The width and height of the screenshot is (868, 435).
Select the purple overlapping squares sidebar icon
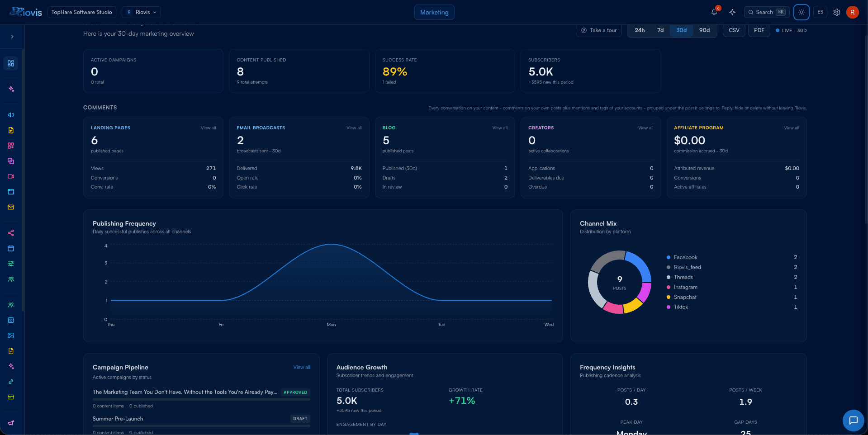(x=11, y=161)
